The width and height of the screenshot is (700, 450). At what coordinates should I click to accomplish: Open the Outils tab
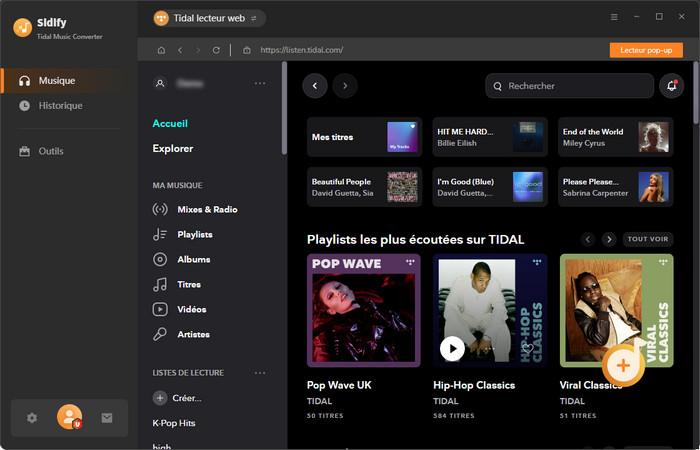point(51,151)
